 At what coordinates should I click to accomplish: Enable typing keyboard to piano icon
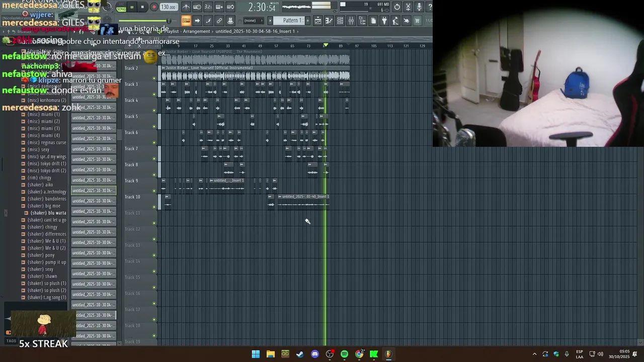click(x=186, y=21)
